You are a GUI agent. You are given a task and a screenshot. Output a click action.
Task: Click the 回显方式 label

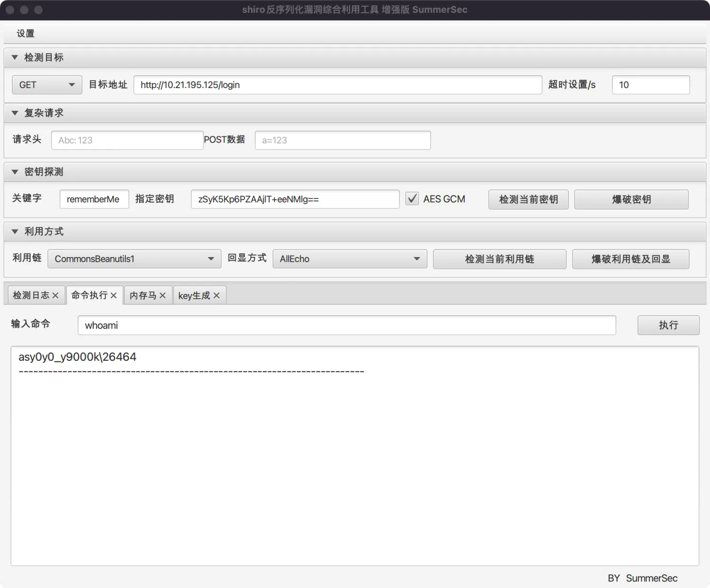click(x=247, y=258)
